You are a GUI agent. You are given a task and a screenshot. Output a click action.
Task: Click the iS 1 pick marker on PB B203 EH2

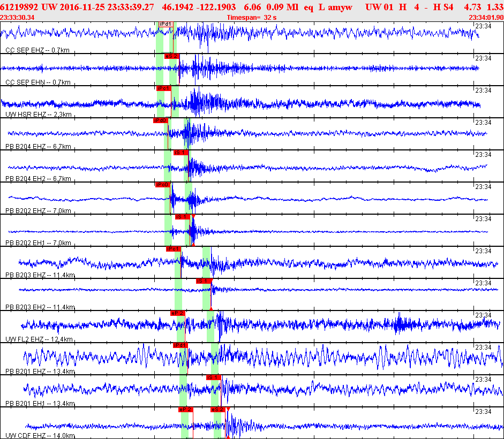click(x=204, y=281)
